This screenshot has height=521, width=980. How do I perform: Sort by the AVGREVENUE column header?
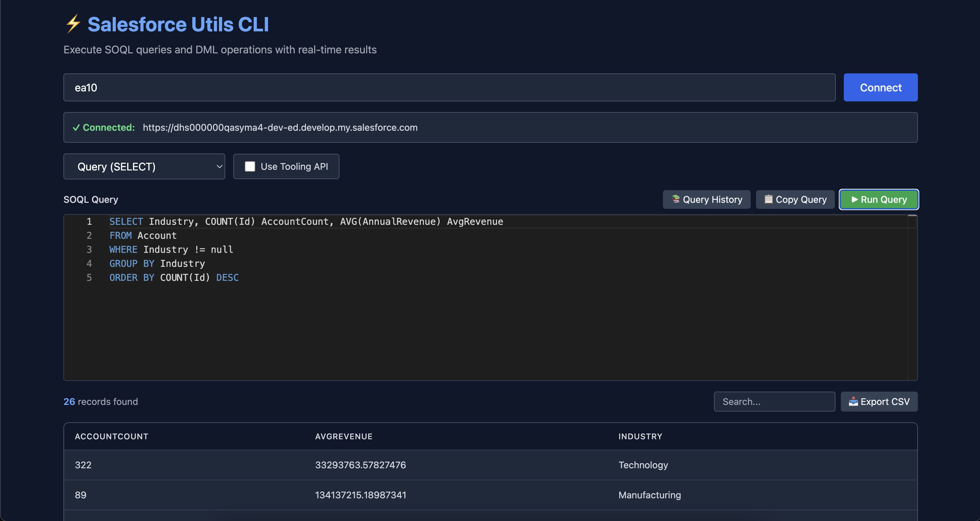pos(343,437)
